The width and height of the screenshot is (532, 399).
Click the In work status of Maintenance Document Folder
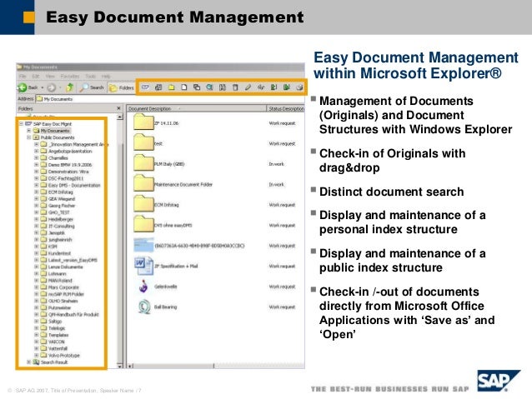click(277, 184)
